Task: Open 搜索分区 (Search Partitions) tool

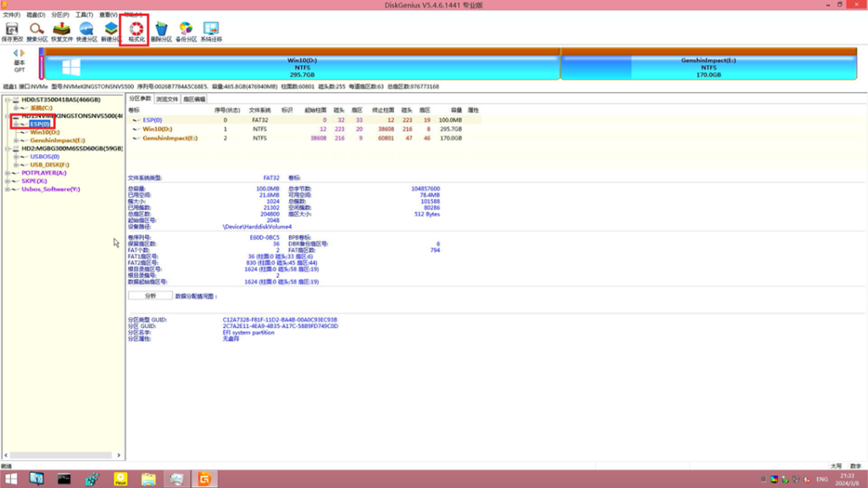Action: [36, 32]
